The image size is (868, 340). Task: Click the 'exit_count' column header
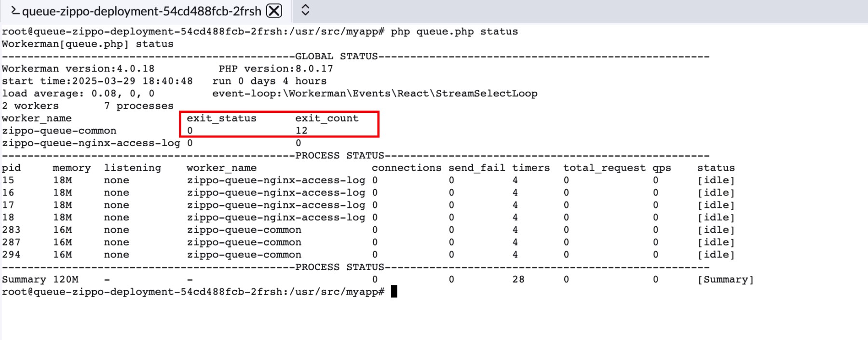326,118
